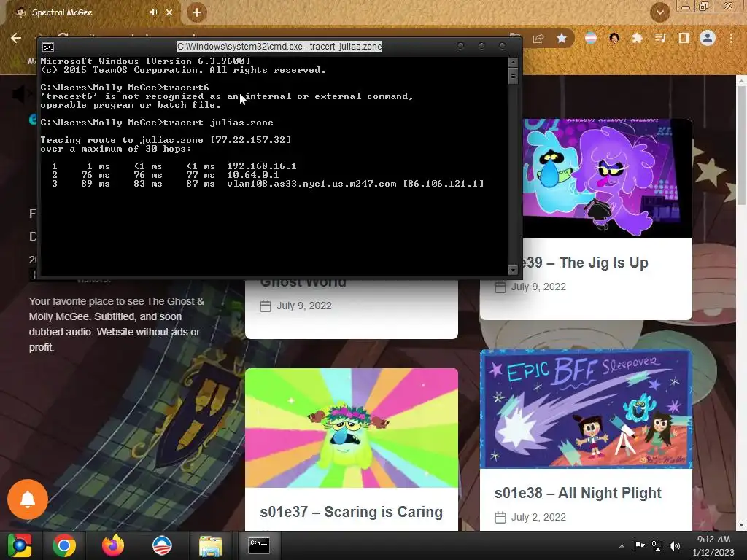Image resolution: width=747 pixels, height=560 pixels.
Task: Open volume speaker tray icon
Action: pos(675,545)
